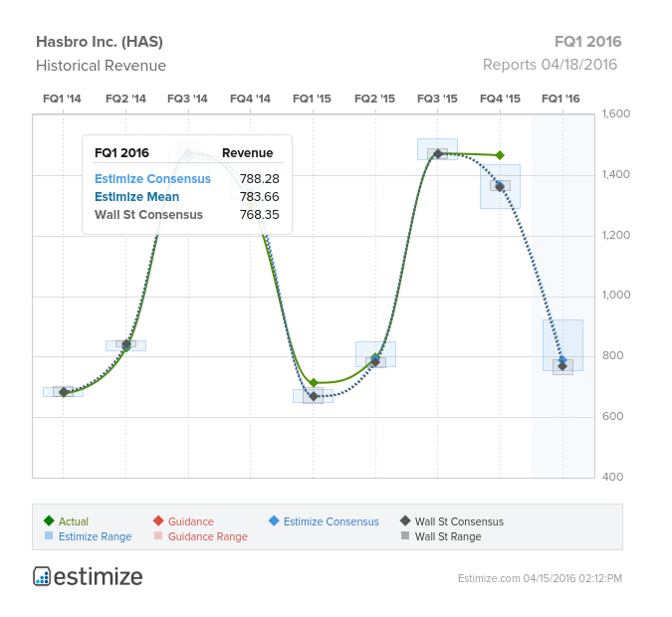Click the Wall St diamond at FQ3 '15
The image size is (672, 617).
438,154
